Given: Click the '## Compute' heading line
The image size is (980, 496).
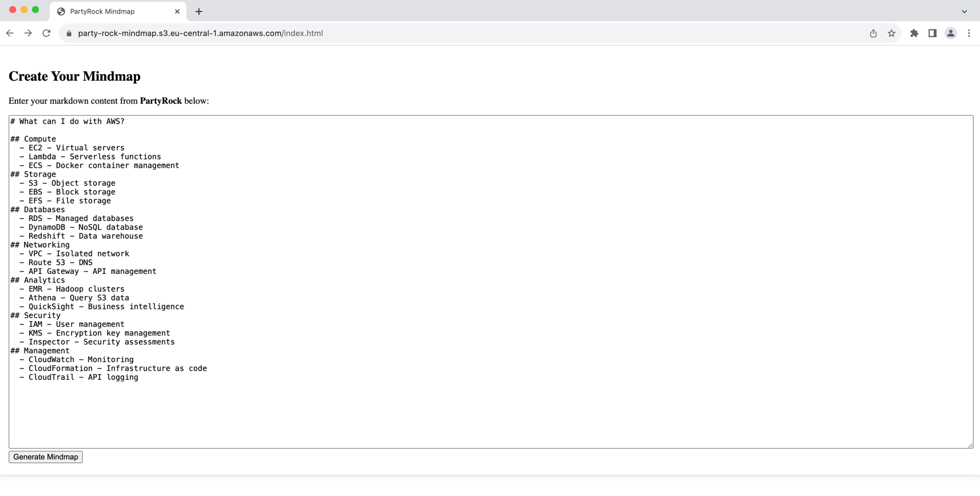Looking at the screenshot, I should click(33, 139).
